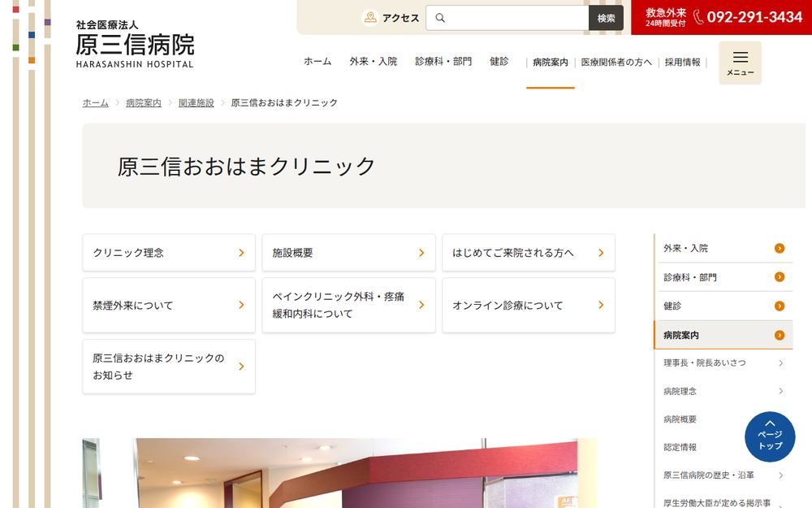Click the clinic interior photo

coord(339,473)
